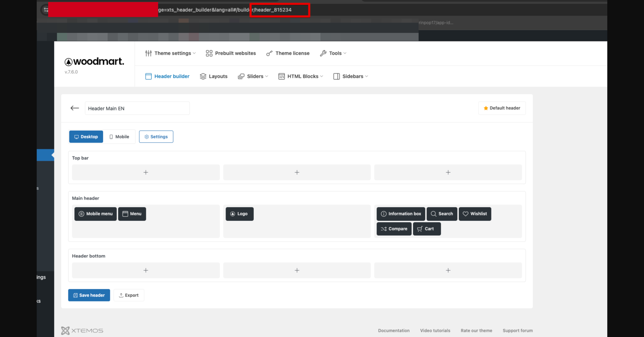This screenshot has width=644, height=337.
Task: Open the Documentation link
Action: point(394,331)
